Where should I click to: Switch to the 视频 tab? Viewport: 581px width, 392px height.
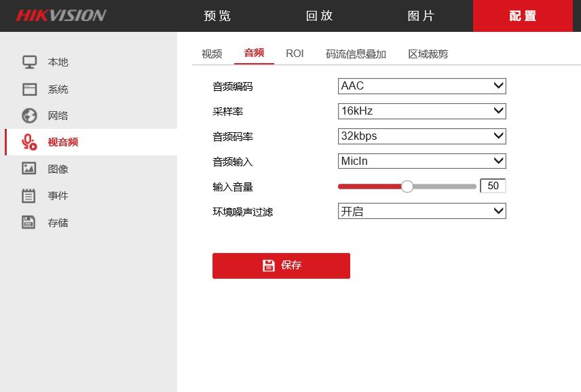(212, 54)
